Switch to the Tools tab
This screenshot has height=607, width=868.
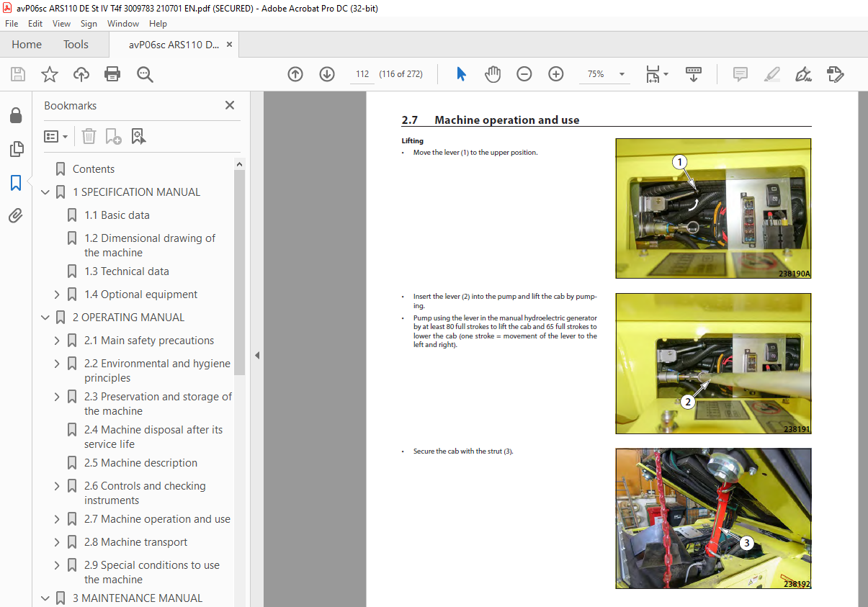[x=76, y=45]
